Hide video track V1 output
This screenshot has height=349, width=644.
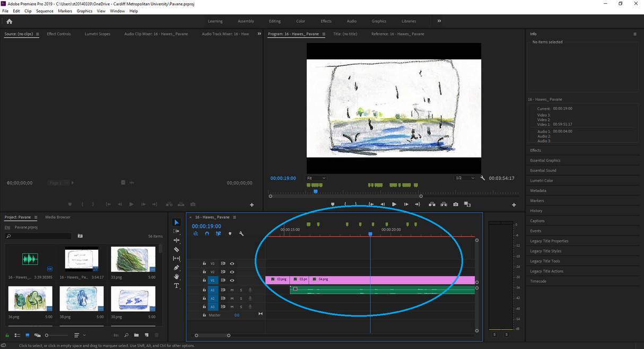(x=232, y=280)
